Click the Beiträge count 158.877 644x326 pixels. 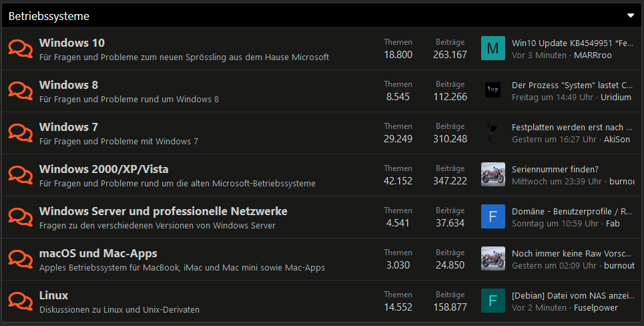click(450, 307)
